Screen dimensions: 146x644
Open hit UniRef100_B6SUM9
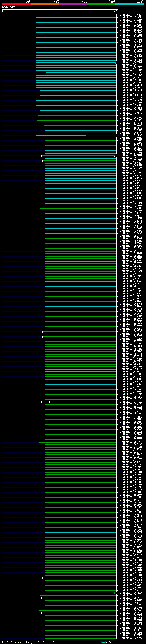click(131, 165)
